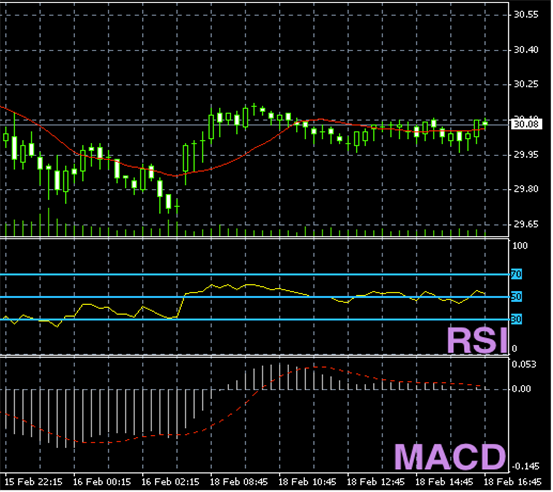This screenshot has width=553, height=492.
Task: Click the 29.65 price axis label
Action: pos(526,225)
